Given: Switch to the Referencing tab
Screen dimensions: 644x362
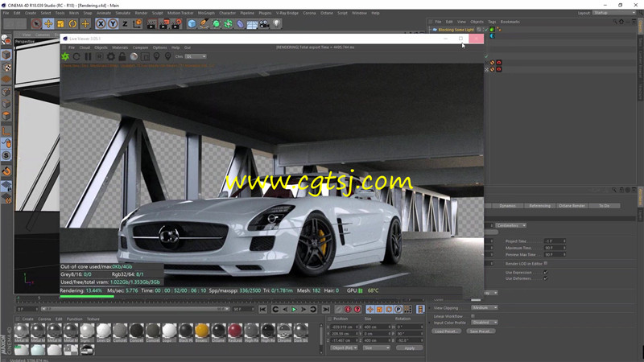Looking at the screenshot, I should [x=539, y=206].
